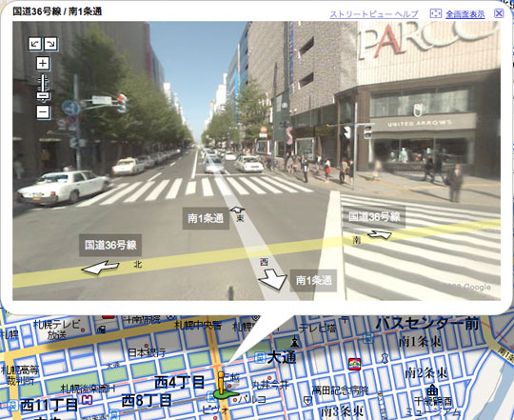Screen dimensions: 514x420
Task: Open the ストリートビュー ヘルプ link
Action: 374,14
